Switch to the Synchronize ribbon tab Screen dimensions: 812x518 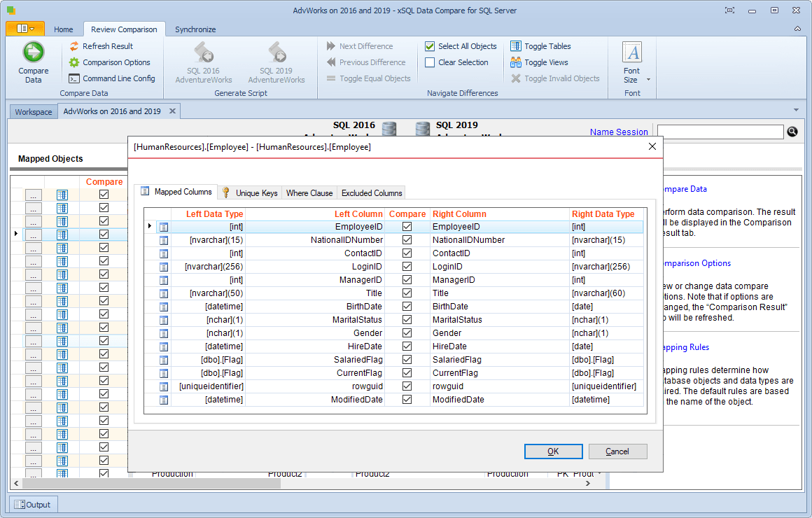tap(195, 29)
